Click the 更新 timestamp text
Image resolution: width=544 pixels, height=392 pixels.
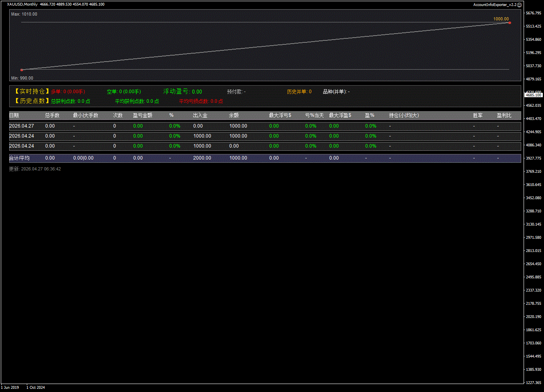click(x=35, y=169)
